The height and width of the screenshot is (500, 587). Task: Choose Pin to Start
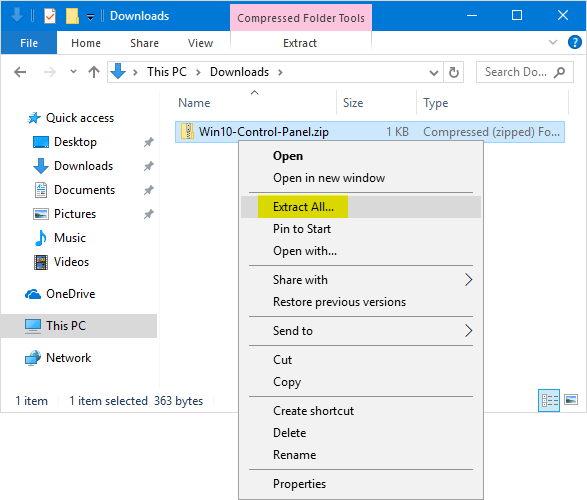(361, 229)
